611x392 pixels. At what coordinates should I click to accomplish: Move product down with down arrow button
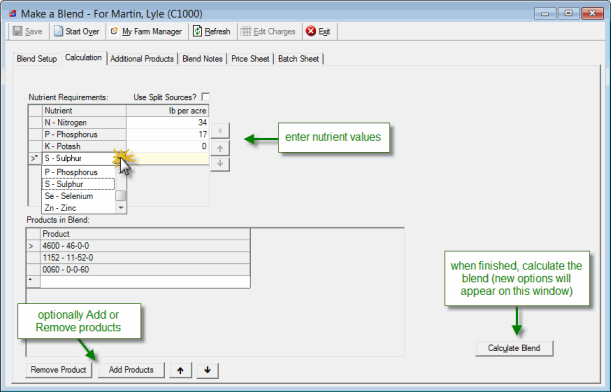tap(208, 370)
